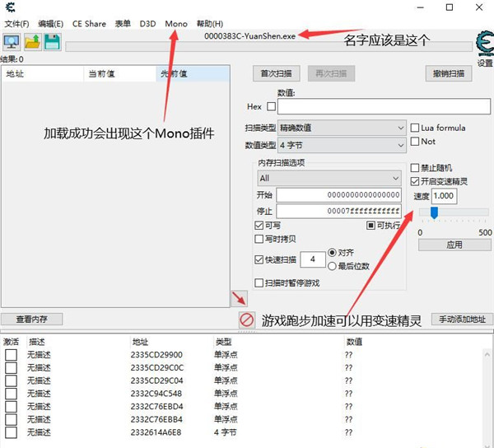494x448 pixels.
Task: Enable the 禁止随机 checkbox
Action: coord(415,168)
